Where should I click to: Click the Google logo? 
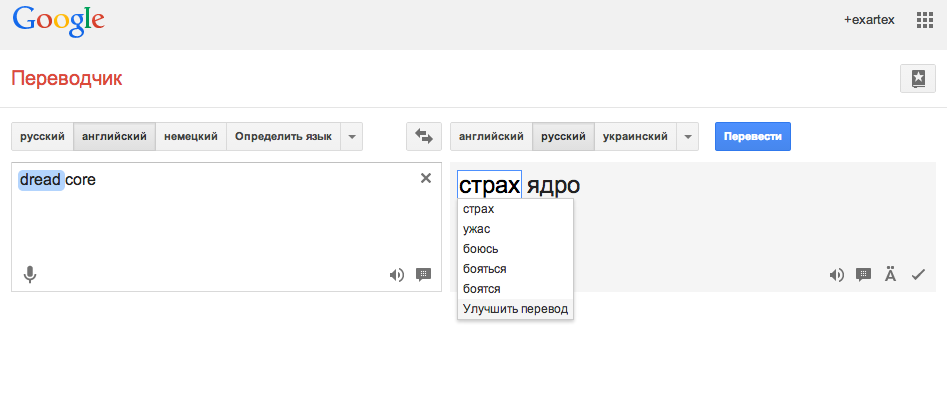coord(59,22)
